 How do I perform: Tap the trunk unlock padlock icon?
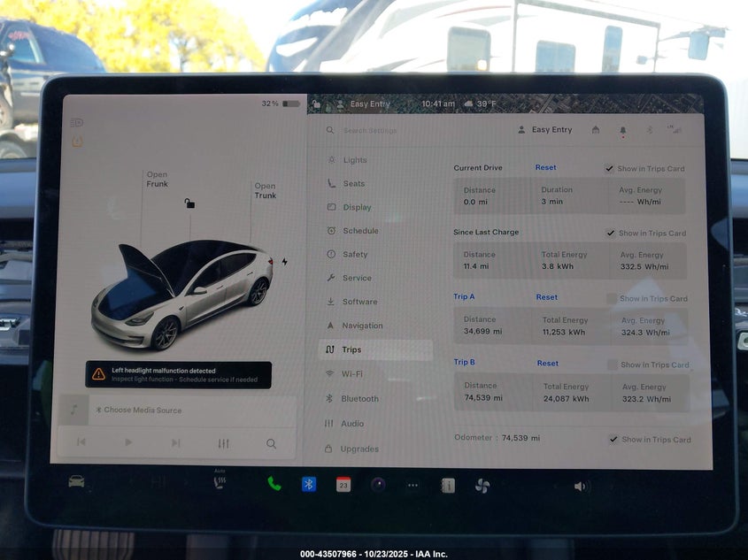(189, 203)
